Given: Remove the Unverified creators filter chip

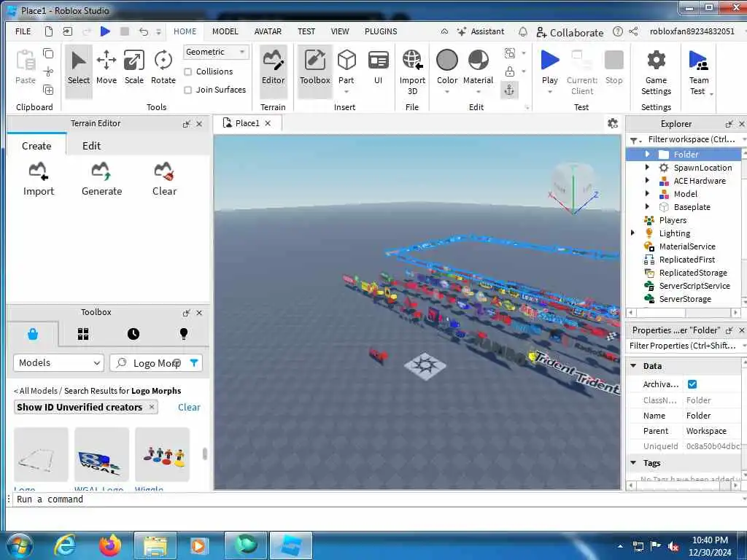Looking at the screenshot, I should coord(152,407).
